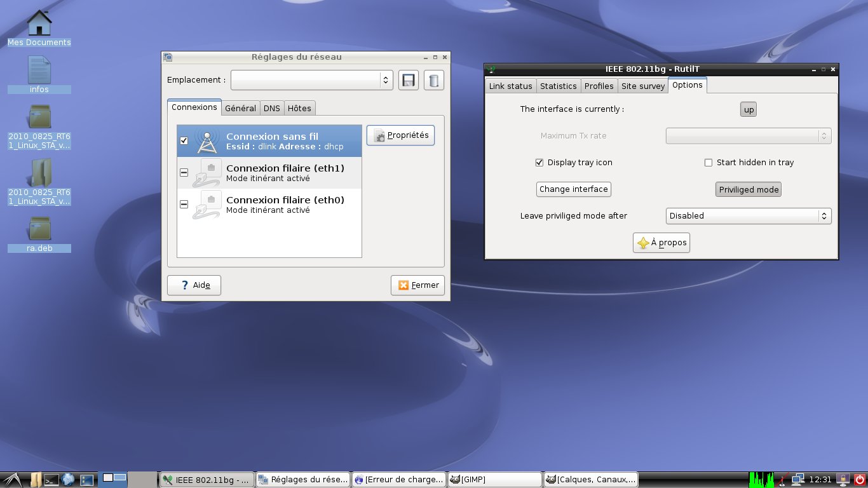Click the delete location trash icon
This screenshot has width=868, height=488.
click(433, 80)
